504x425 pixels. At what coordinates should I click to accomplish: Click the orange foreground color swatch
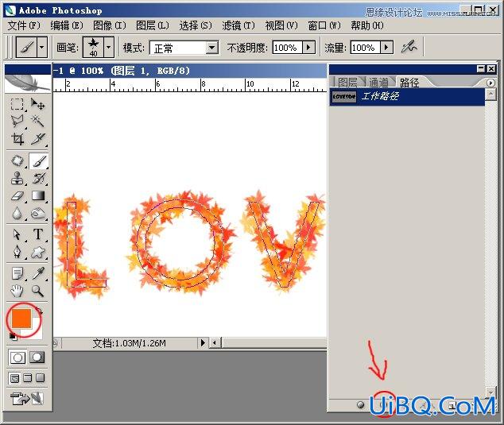(x=21, y=319)
